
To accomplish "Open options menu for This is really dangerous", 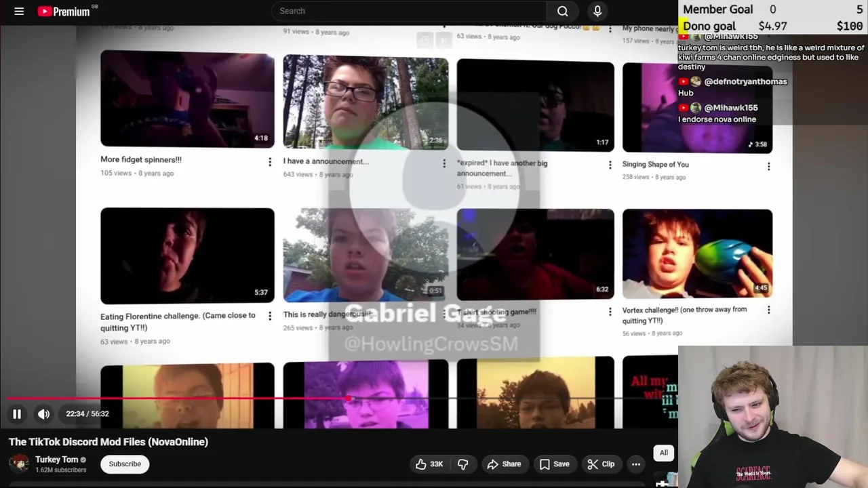I will click(x=444, y=314).
